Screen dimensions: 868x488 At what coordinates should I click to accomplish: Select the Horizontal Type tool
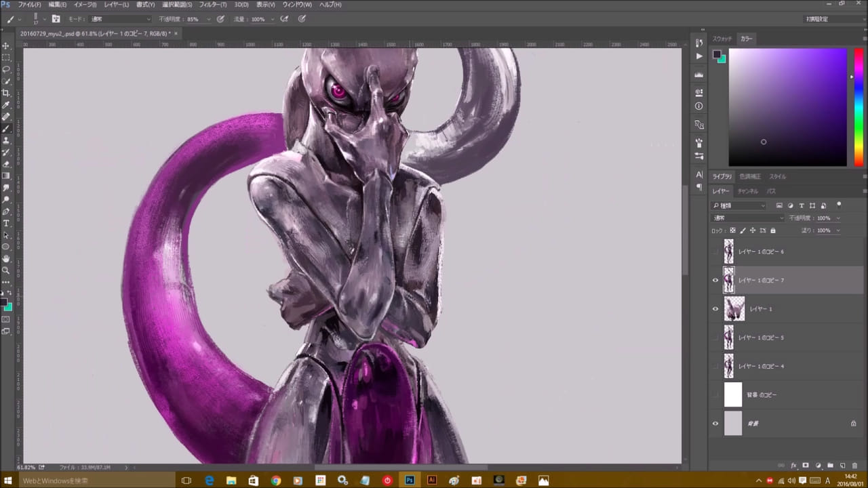(x=6, y=223)
